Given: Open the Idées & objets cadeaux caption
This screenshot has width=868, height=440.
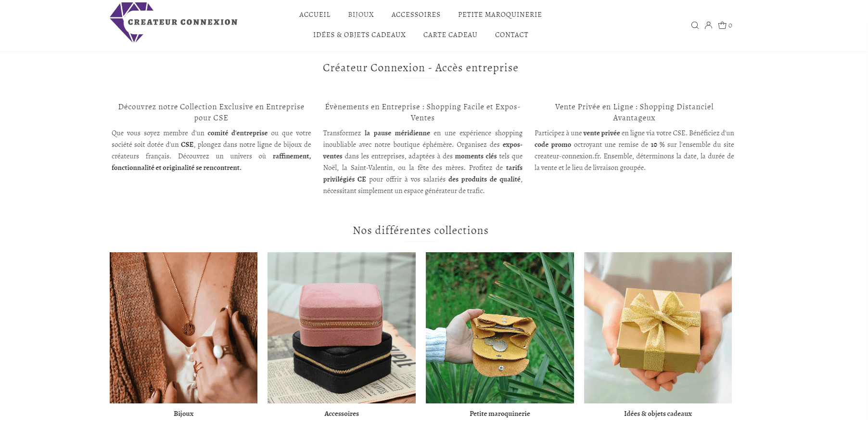Looking at the screenshot, I should click(658, 414).
